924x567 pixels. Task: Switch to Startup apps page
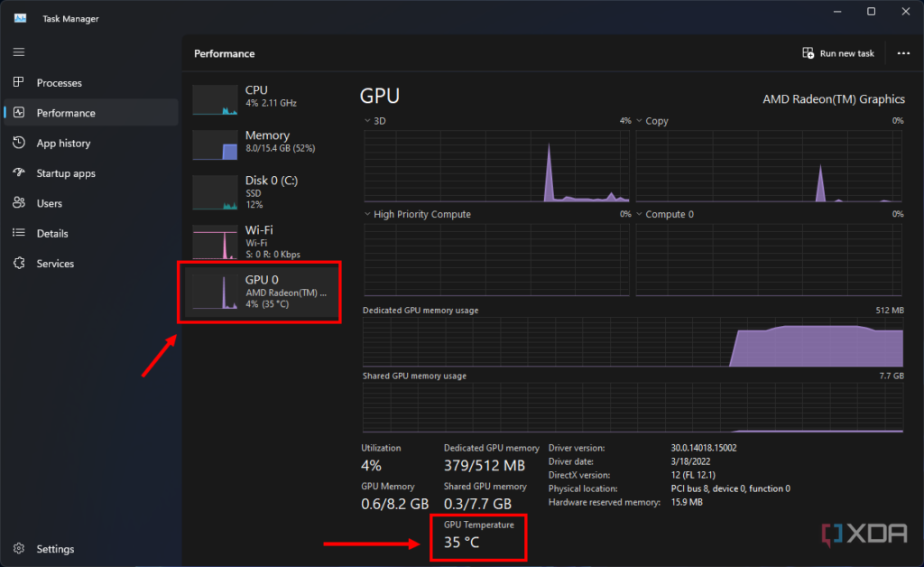66,173
